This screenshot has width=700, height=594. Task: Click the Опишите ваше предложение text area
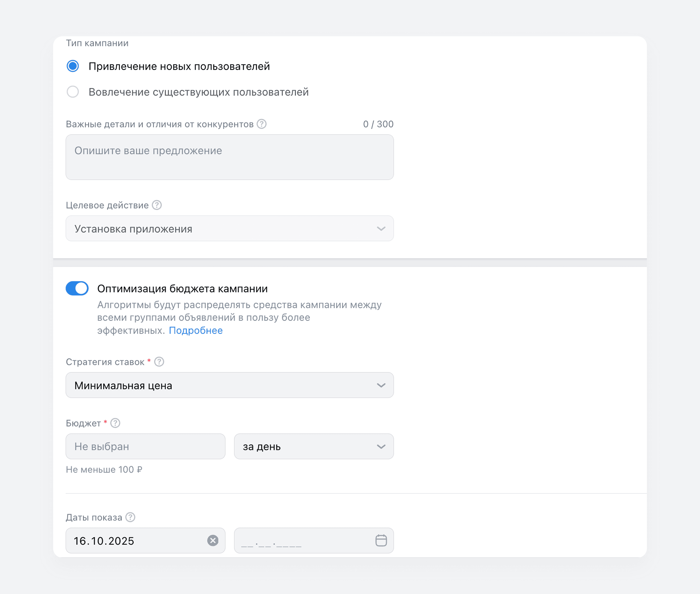click(230, 157)
